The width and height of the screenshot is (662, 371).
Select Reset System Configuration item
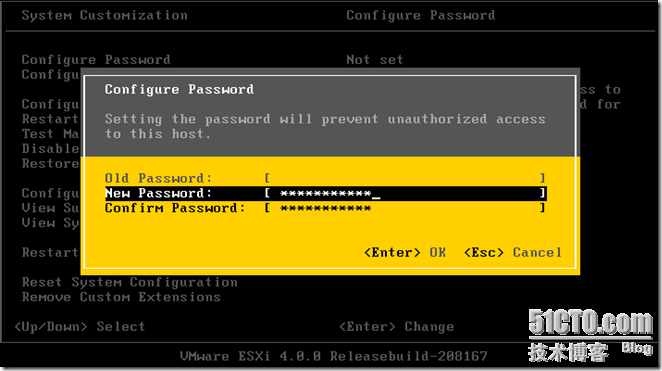point(129,282)
